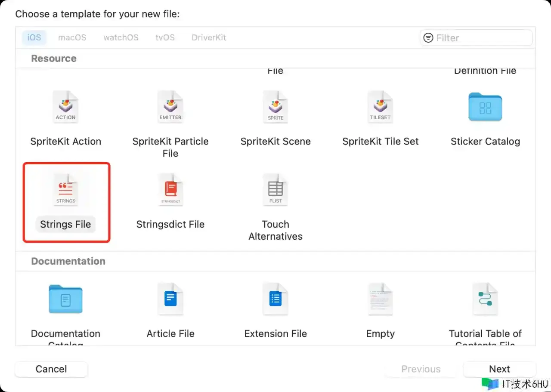
Task: Select the Strings File template icon
Action: point(65,190)
